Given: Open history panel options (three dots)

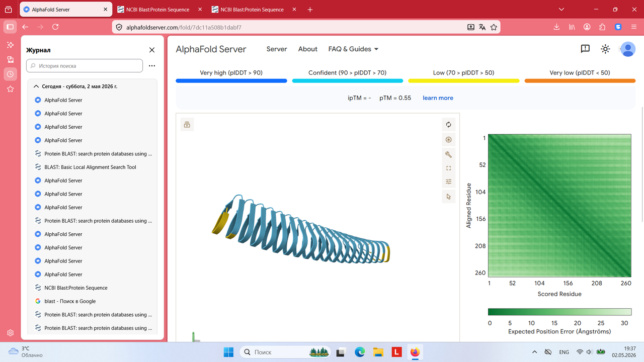Looking at the screenshot, I should pos(152,66).
